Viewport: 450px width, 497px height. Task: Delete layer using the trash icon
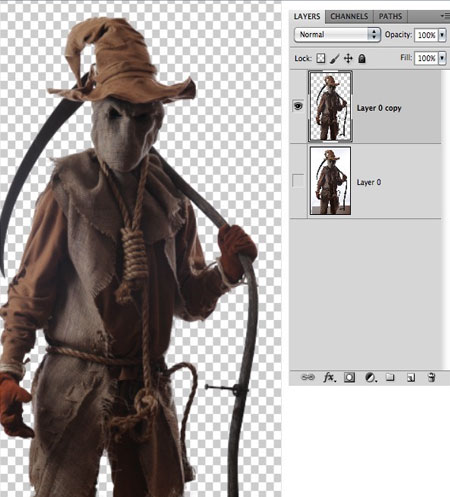431,377
